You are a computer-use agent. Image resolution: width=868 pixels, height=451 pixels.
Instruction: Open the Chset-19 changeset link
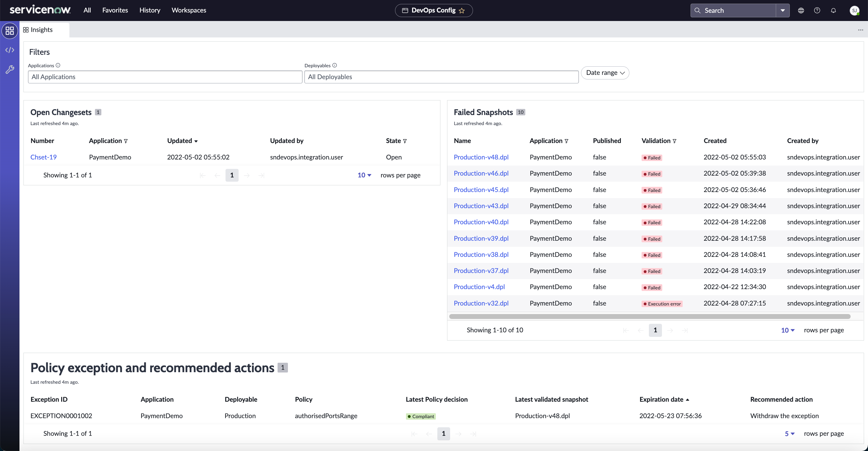tap(44, 157)
